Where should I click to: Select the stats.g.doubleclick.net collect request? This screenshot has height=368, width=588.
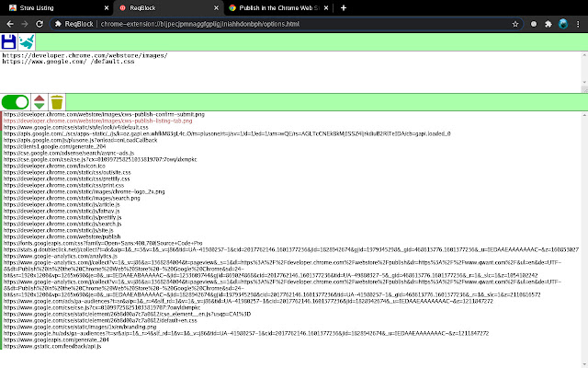[291, 249]
